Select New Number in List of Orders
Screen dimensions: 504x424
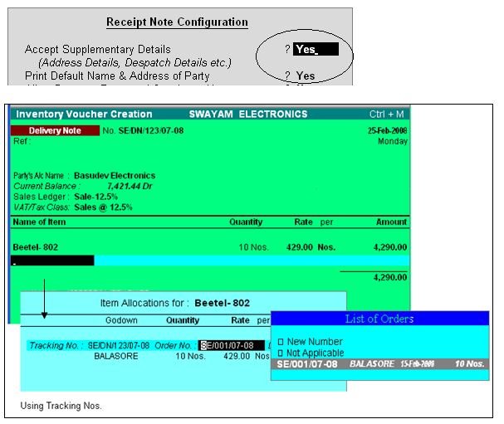(x=315, y=342)
